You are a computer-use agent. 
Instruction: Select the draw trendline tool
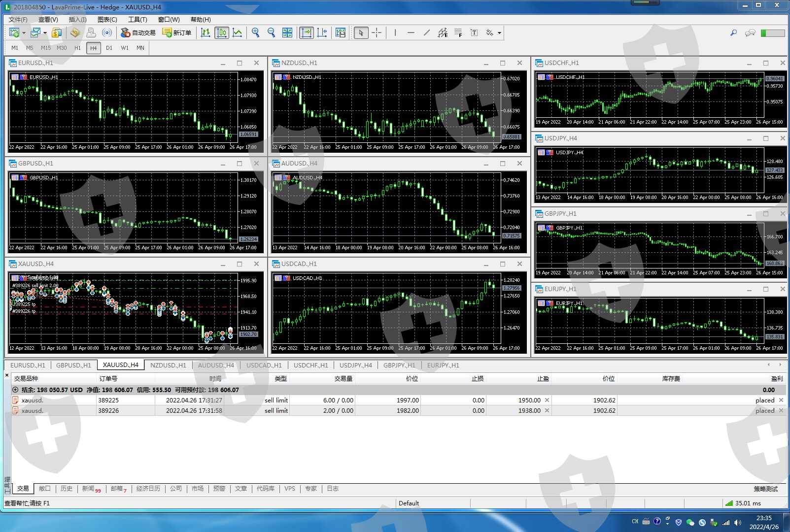click(x=427, y=33)
